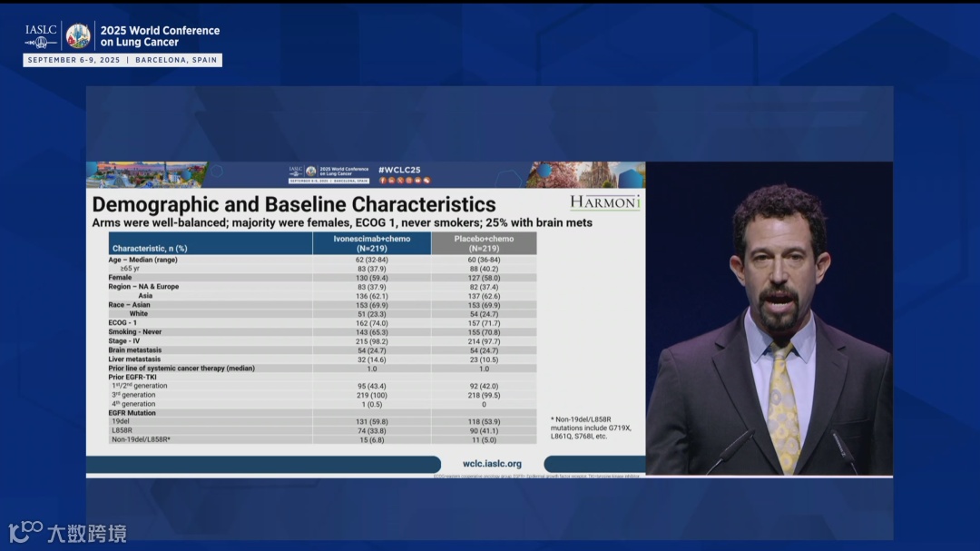Click the 'Age – Median (range)' row label

pos(143,260)
